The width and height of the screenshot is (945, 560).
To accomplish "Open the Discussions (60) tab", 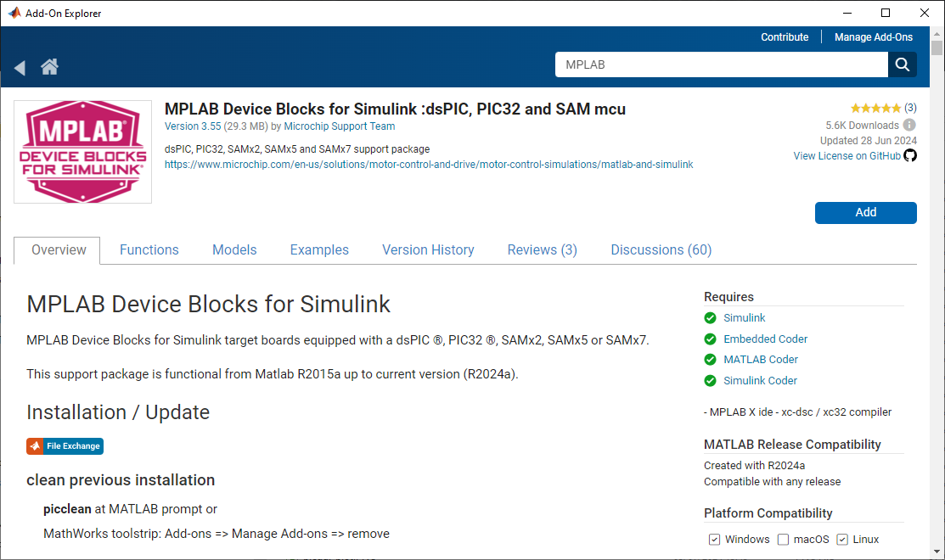I will [x=661, y=250].
